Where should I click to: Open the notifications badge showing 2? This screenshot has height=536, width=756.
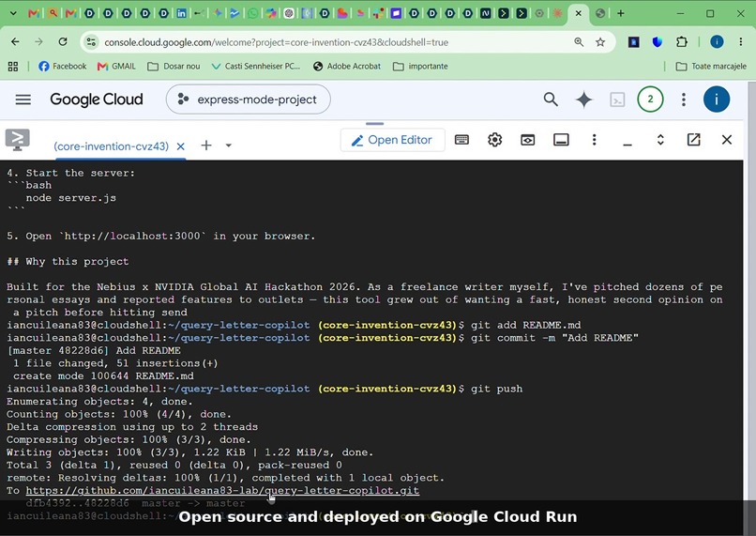(x=650, y=100)
